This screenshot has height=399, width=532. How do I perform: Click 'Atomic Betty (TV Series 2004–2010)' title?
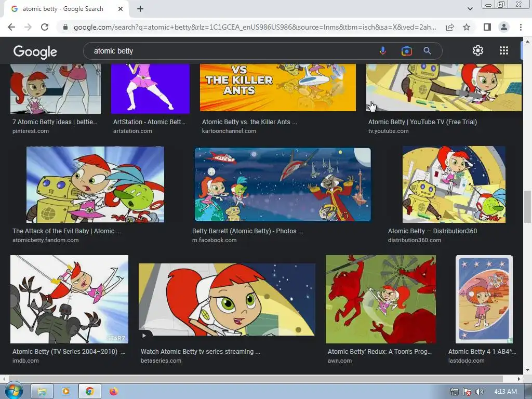pyautogui.click(x=69, y=352)
